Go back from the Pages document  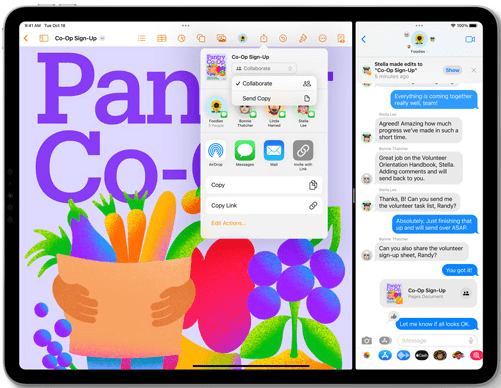click(26, 38)
